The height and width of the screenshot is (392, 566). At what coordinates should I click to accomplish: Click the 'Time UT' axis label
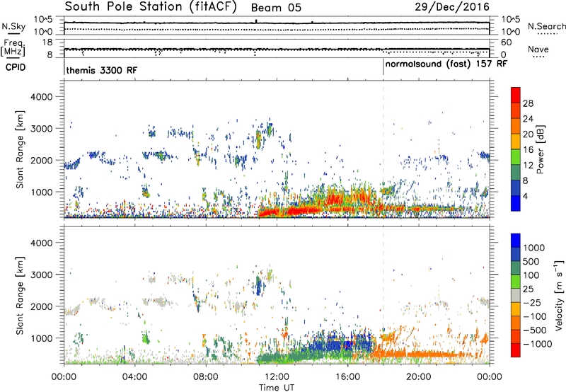[x=277, y=388]
